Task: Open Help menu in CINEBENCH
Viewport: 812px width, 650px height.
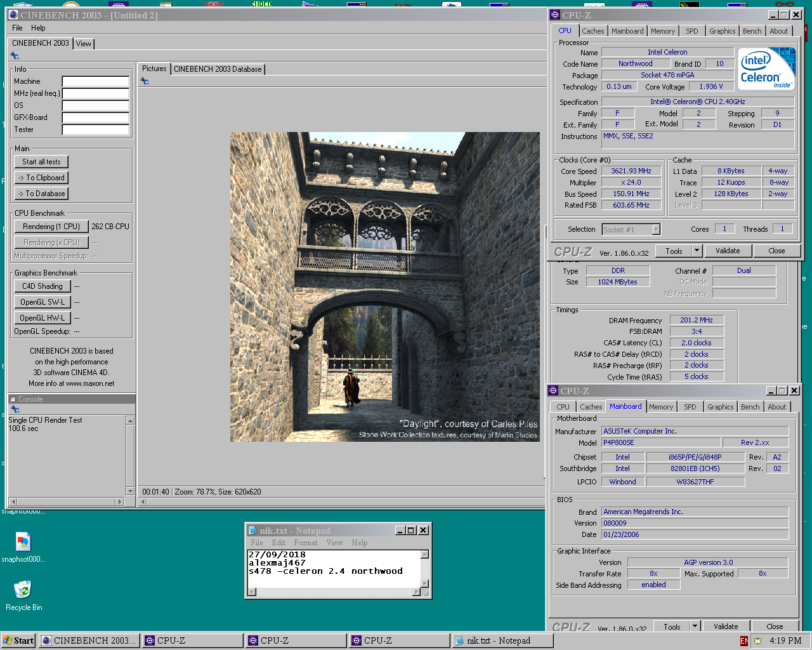Action: 38,28
